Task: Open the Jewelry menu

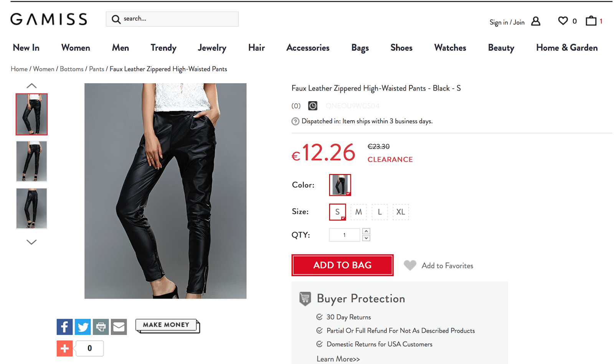Action: point(212,48)
